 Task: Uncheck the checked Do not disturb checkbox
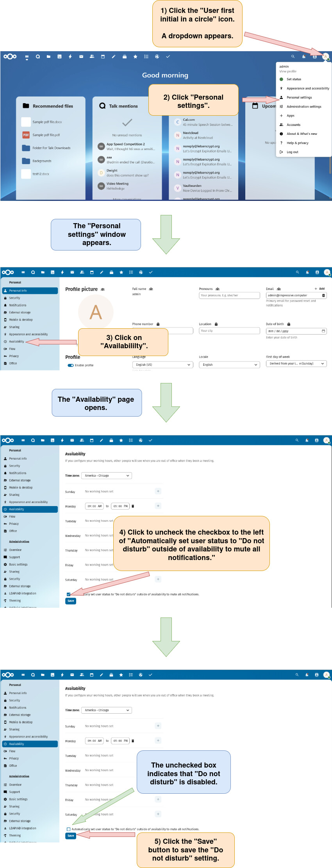69,594
